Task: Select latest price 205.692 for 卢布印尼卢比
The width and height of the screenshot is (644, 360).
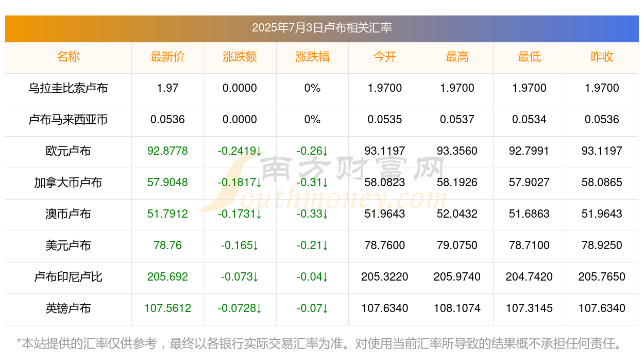Action: 167,277
